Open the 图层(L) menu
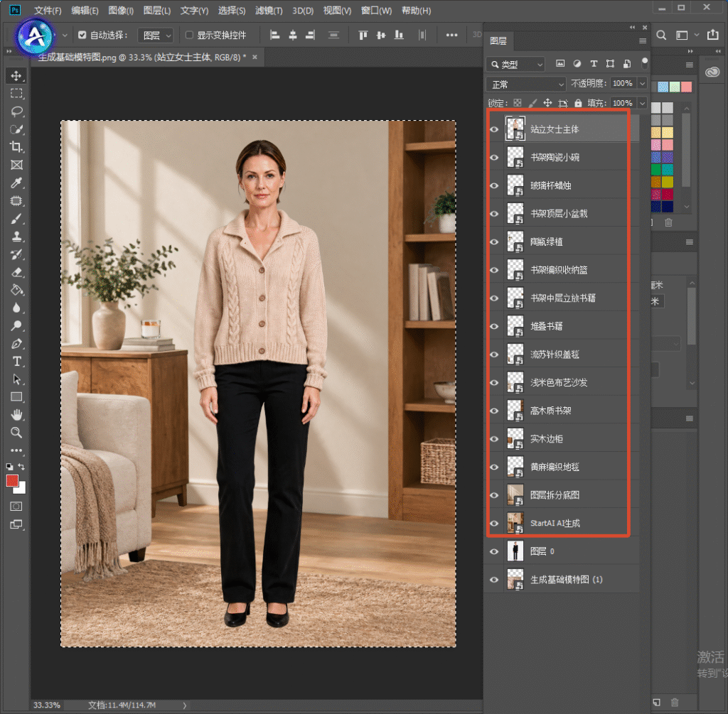The height and width of the screenshot is (714, 728). pyautogui.click(x=157, y=10)
